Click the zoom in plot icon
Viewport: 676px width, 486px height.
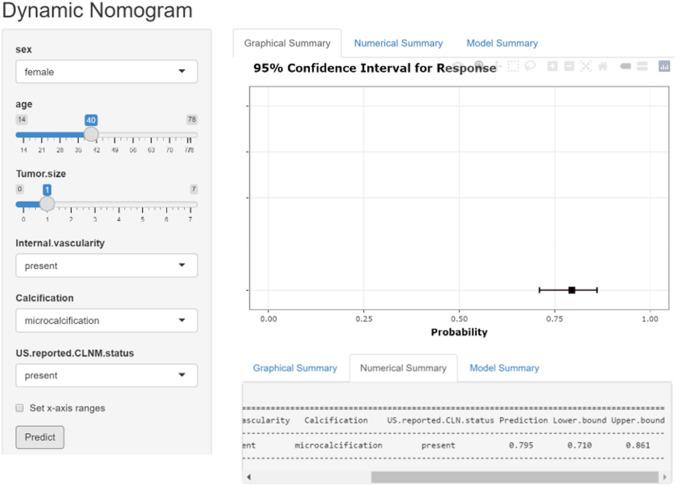coord(553,66)
